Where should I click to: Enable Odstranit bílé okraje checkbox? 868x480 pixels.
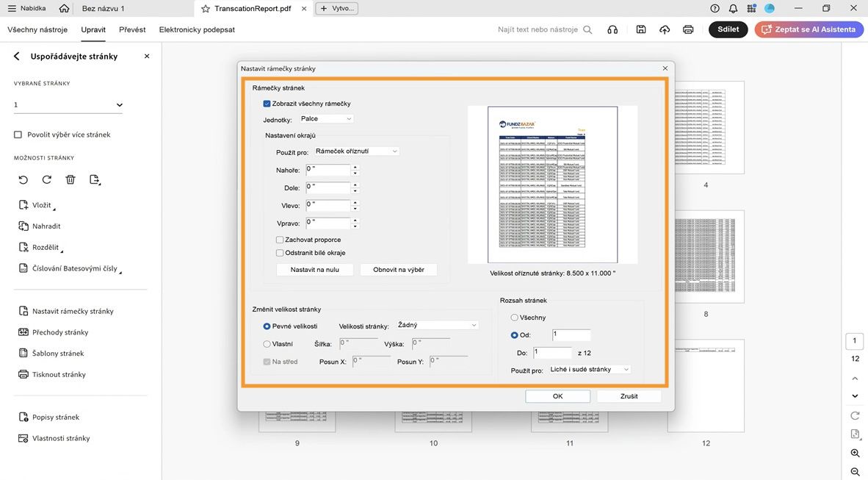click(x=280, y=253)
